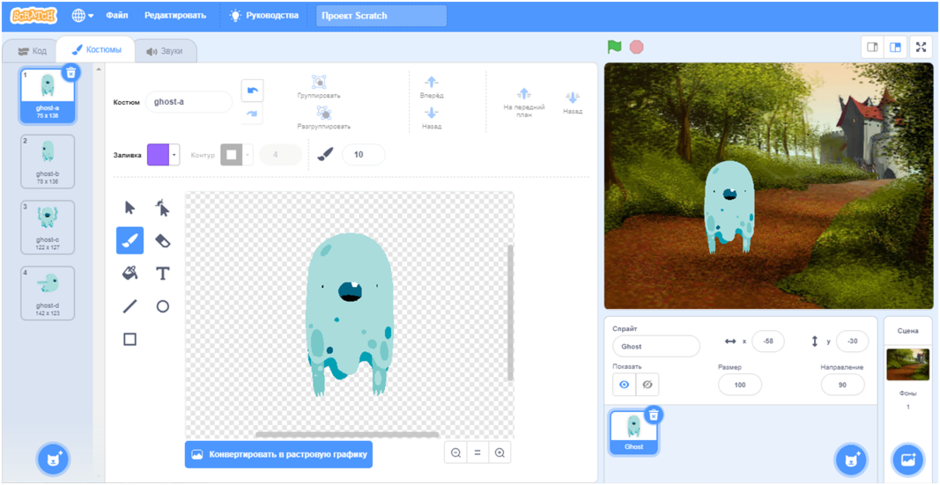Screen dimensions: 940x485
Task: Click the Назад backward arrow under Вперёд
Action: [x=432, y=113]
